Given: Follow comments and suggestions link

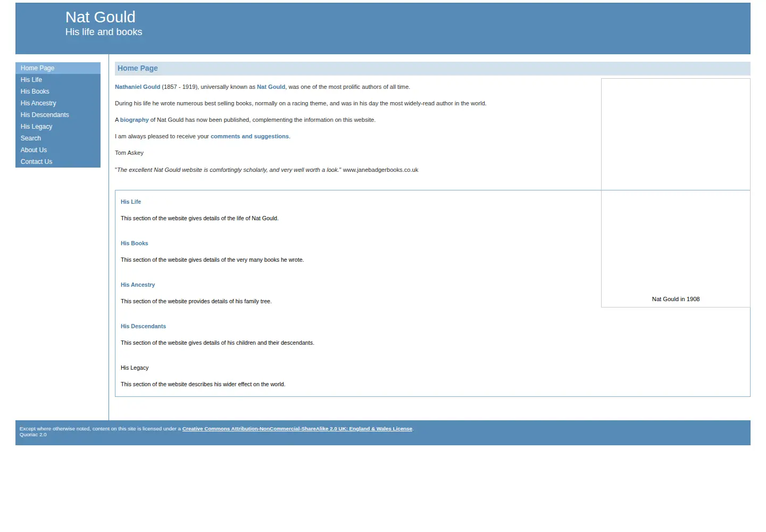Looking at the screenshot, I should (249, 136).
